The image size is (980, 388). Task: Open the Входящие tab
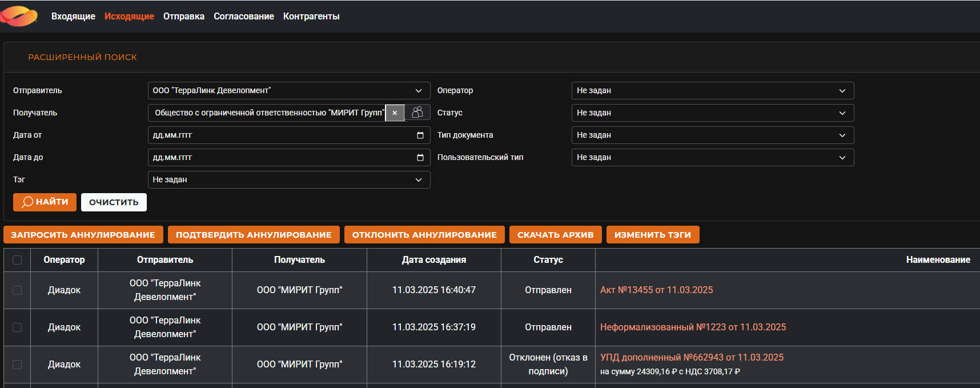pos(73,17)
